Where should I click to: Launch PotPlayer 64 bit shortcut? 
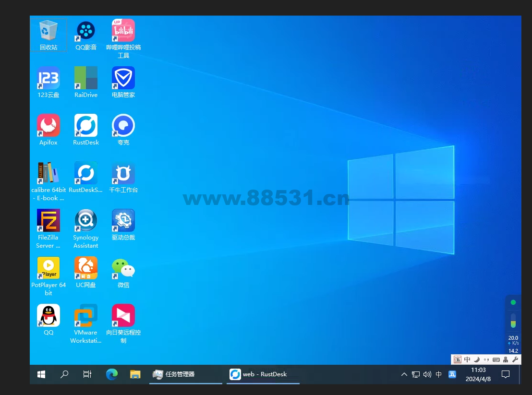pos(48,276)
